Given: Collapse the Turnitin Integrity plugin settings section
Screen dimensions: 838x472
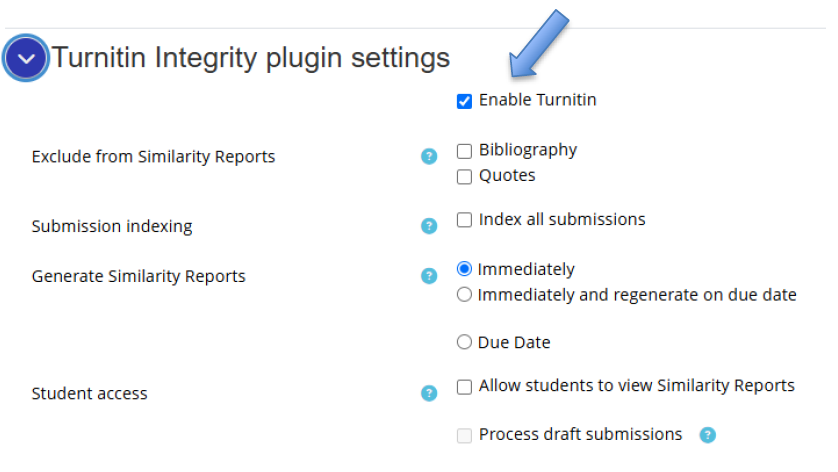Looking at the screenshot, I should tap(26, 59).
